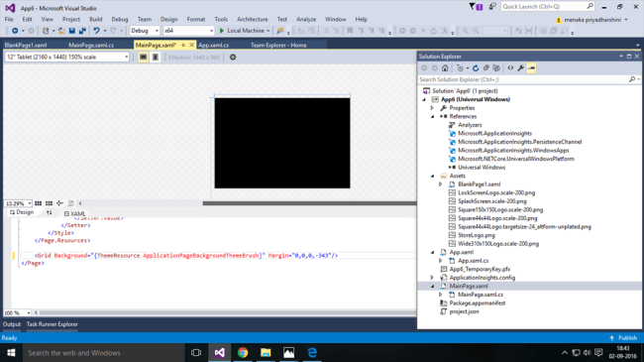
Task: Click the Undo toolbar arrow
Action: coord(96,31)
